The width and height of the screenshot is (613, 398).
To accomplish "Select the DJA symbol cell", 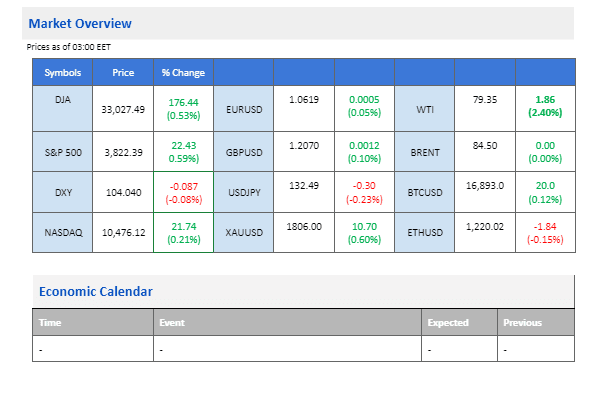I will point(63,109).
